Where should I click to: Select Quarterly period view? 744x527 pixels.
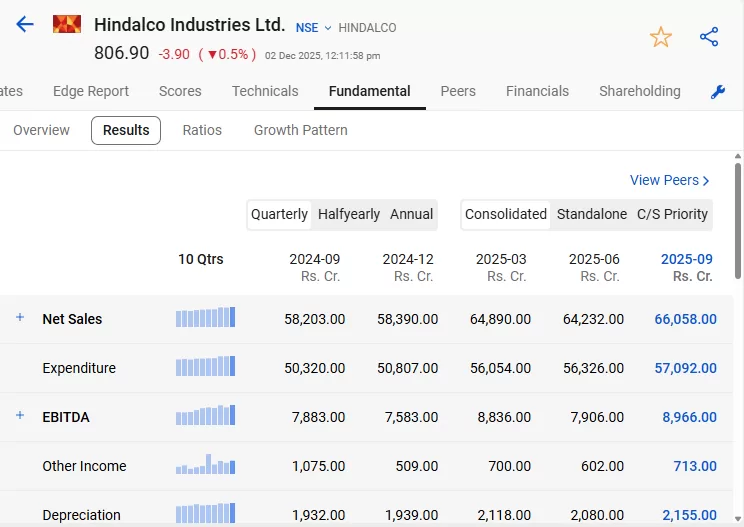pyautogui.click(x=279, y=214)
